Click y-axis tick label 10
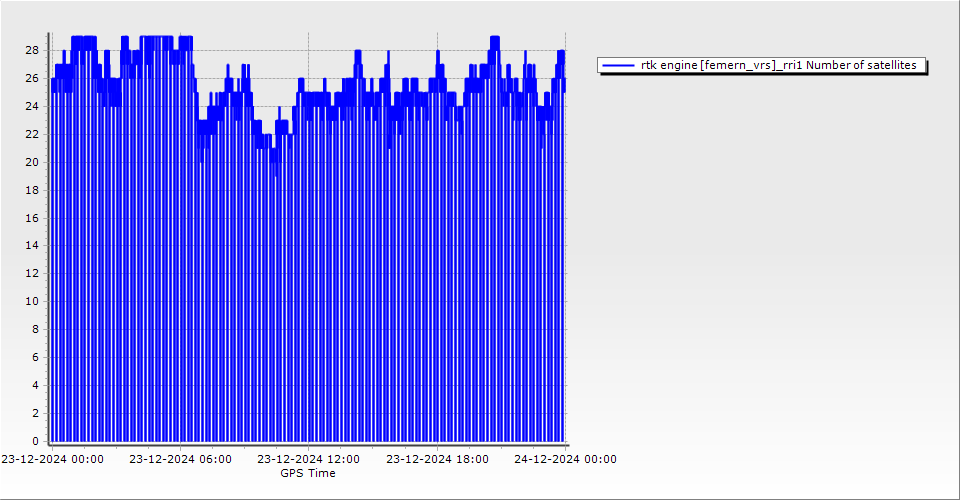Image resolution: width=960 pixels, height=500 pixels. click(x=32, y=301)
